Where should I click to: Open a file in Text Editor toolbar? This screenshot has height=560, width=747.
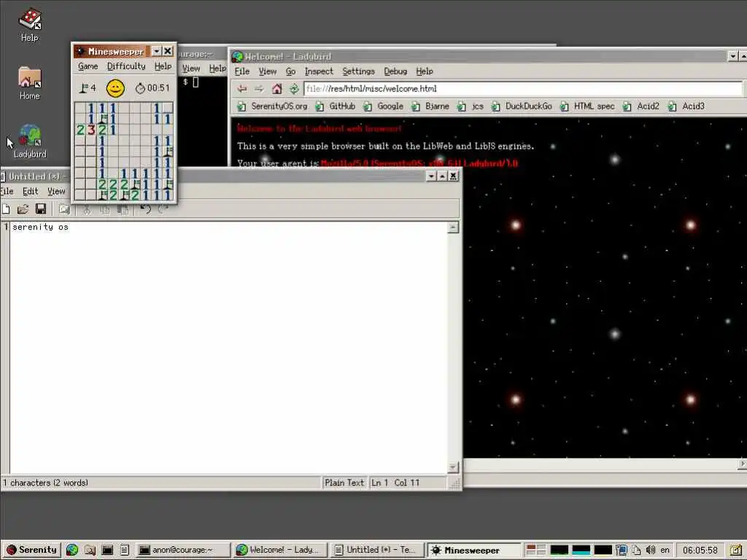(x=23, y=209)
